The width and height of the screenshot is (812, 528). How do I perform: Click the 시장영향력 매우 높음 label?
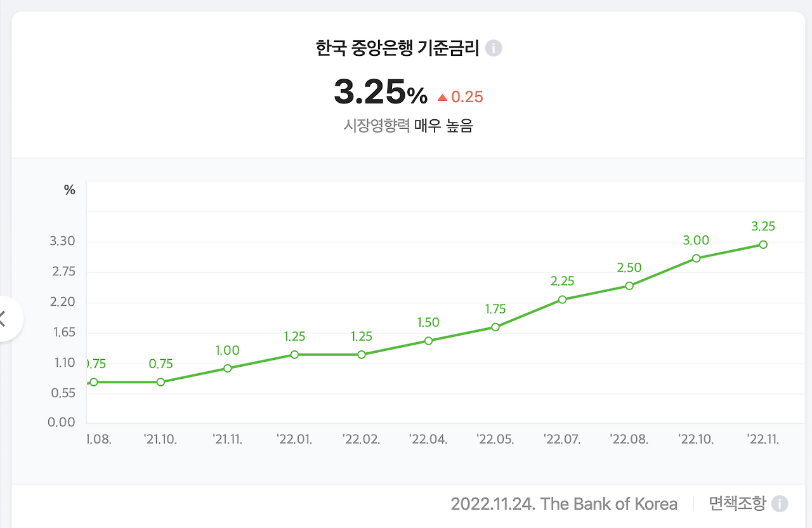(407, 126)
